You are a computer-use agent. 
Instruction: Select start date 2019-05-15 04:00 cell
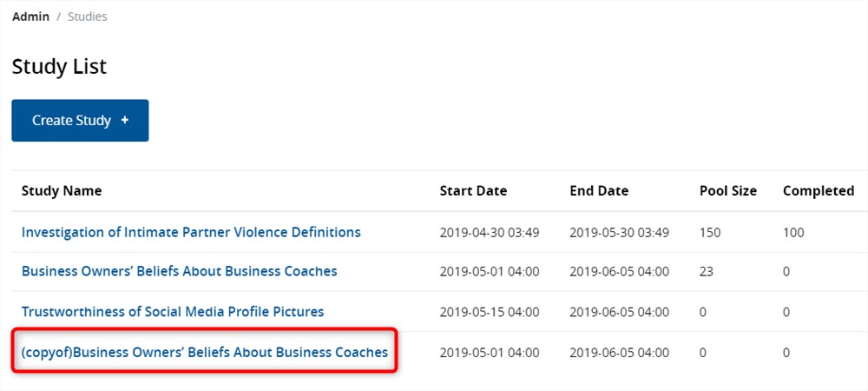tap(490, 312)
